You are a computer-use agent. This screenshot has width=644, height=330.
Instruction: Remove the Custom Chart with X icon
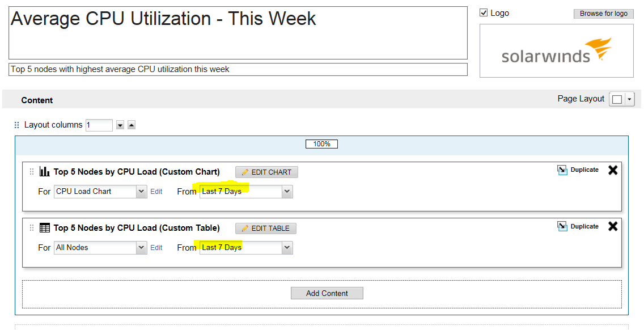613,170
